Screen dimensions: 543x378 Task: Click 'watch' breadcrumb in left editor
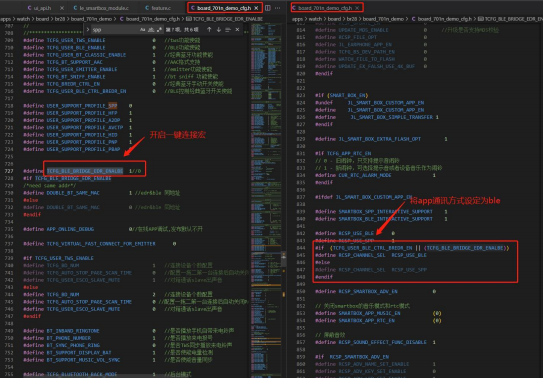tap(23, 19)
